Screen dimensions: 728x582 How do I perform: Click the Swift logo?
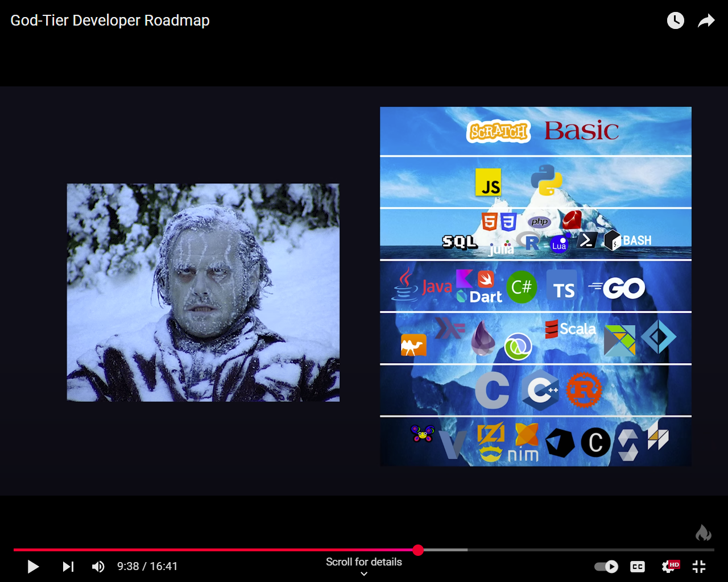486,278
